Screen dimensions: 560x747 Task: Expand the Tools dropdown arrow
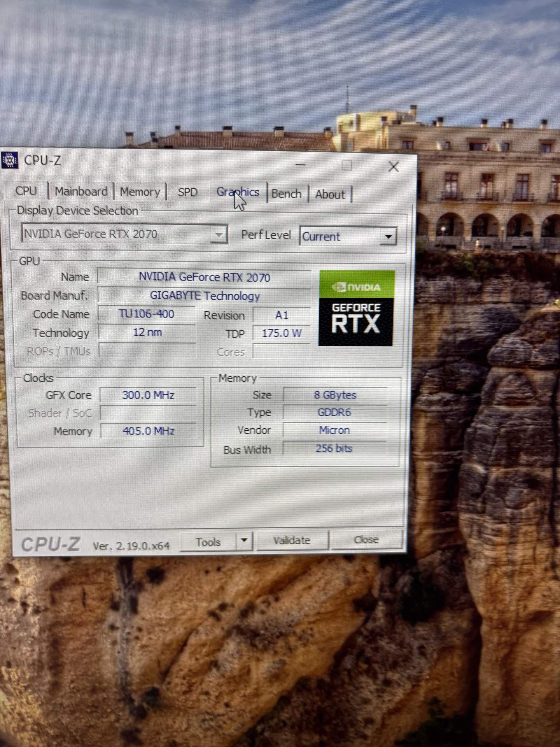244,541
